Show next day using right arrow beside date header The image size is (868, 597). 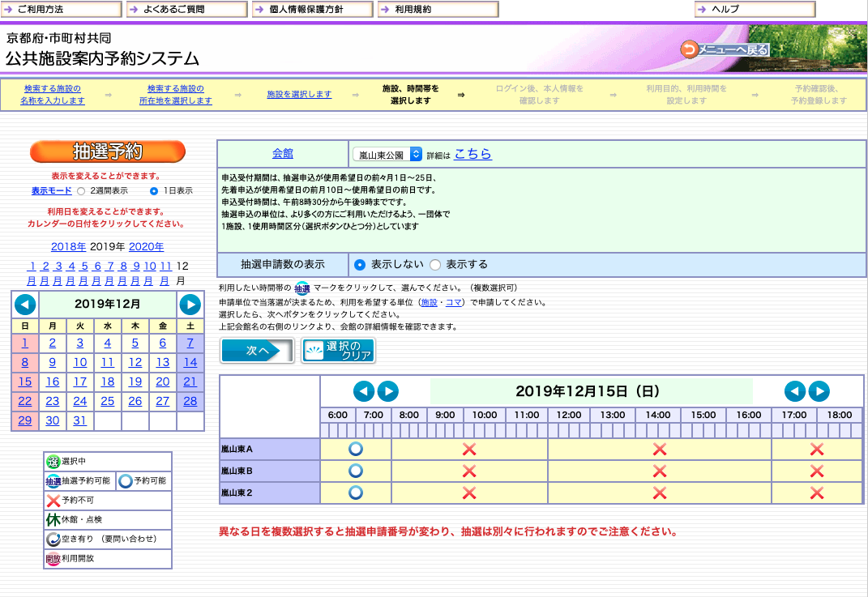[x=388, y=391]
